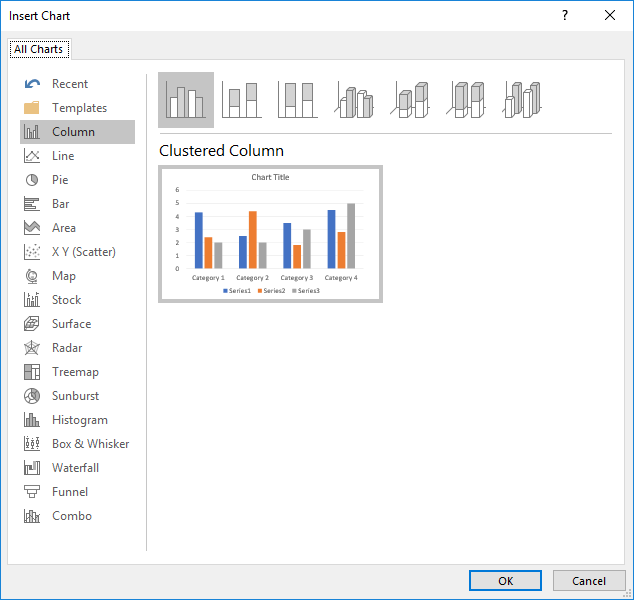Pick the 3-D Clustered Column subtype icon
The image size is (634, 600).
click(x=354, y=100)
